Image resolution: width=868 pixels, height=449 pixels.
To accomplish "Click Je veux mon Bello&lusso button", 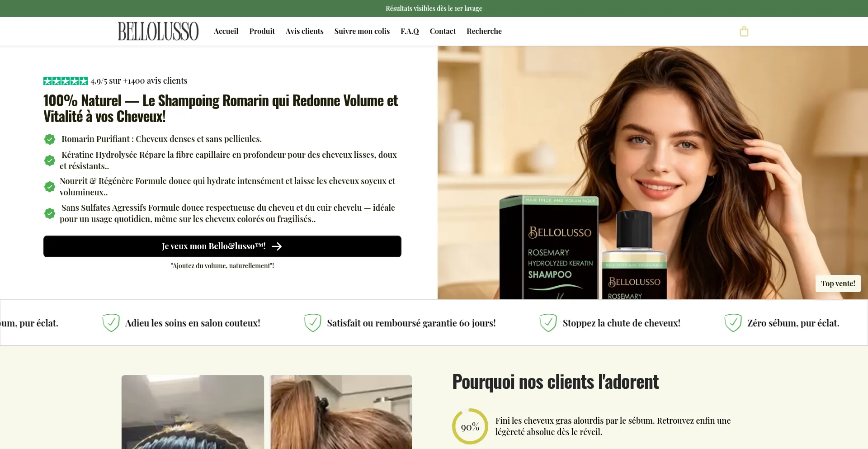I will click(x=222, y=246).
